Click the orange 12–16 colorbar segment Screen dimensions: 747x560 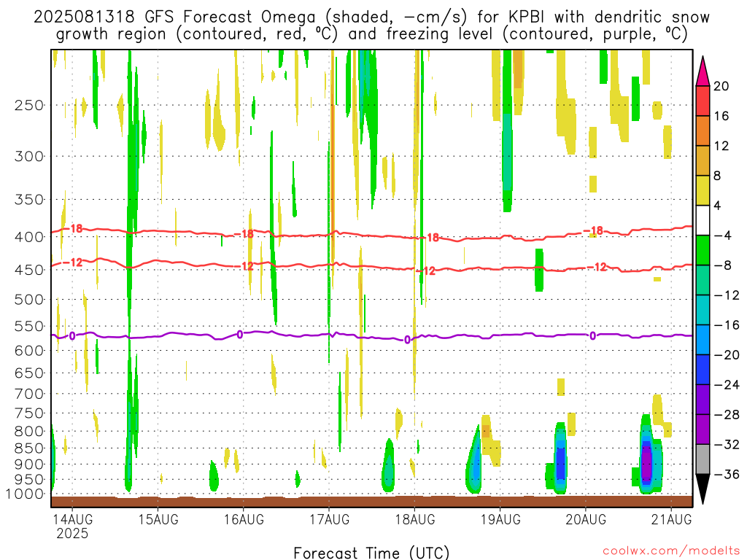point(703,131)
